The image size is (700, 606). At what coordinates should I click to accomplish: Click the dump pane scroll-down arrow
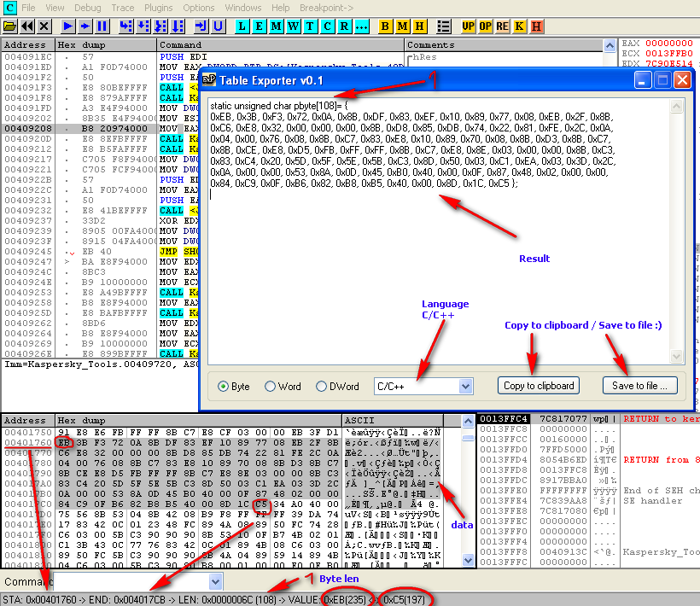click(x=468, y=560)
